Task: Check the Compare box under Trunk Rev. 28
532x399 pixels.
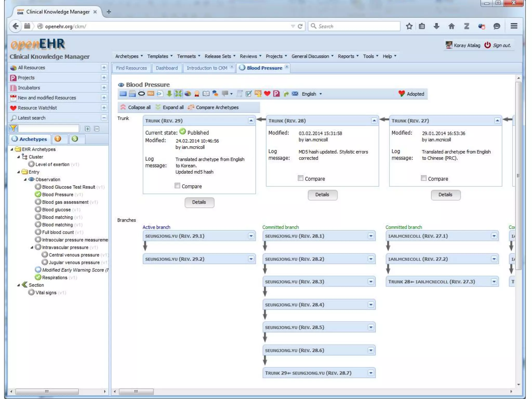Action: 301,178
